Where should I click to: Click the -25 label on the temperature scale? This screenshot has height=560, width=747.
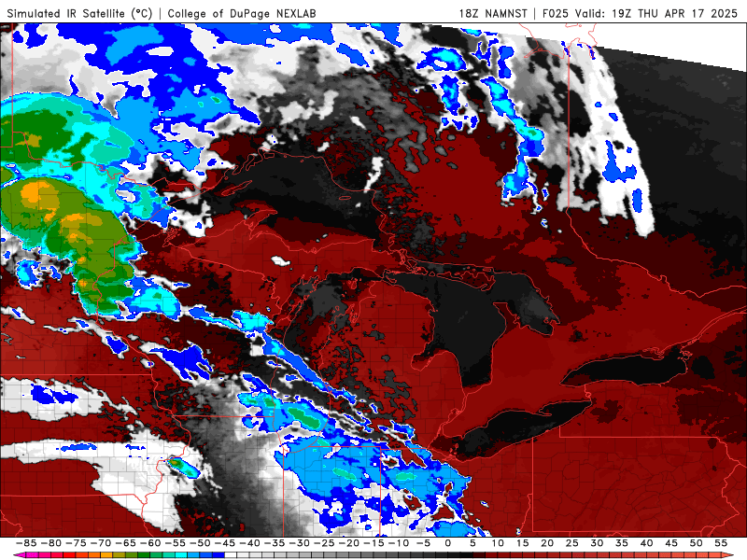pos(323,543)
